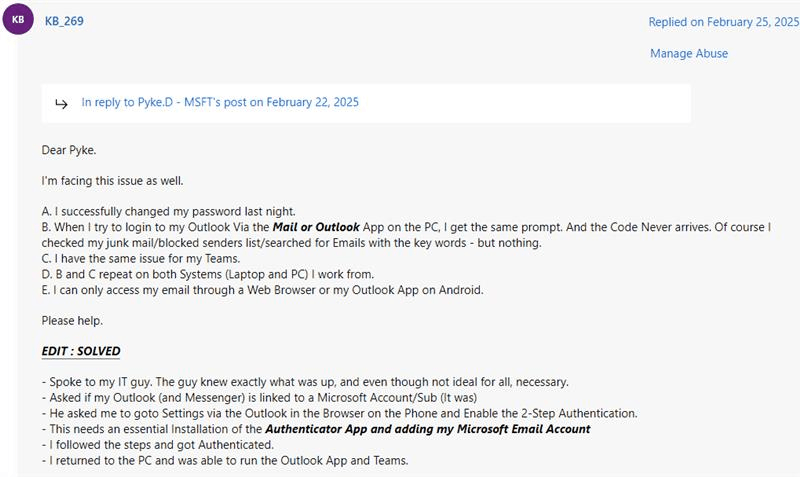Click the bold Mail or Outlook text
The image size is (800, 477).
click(x=316, y=227)
